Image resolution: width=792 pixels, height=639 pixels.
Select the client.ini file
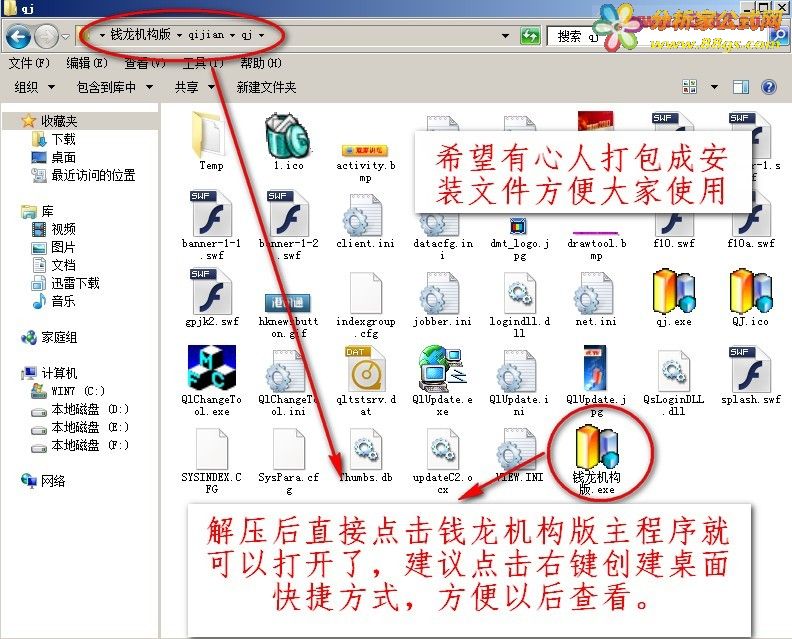point(365,222)
